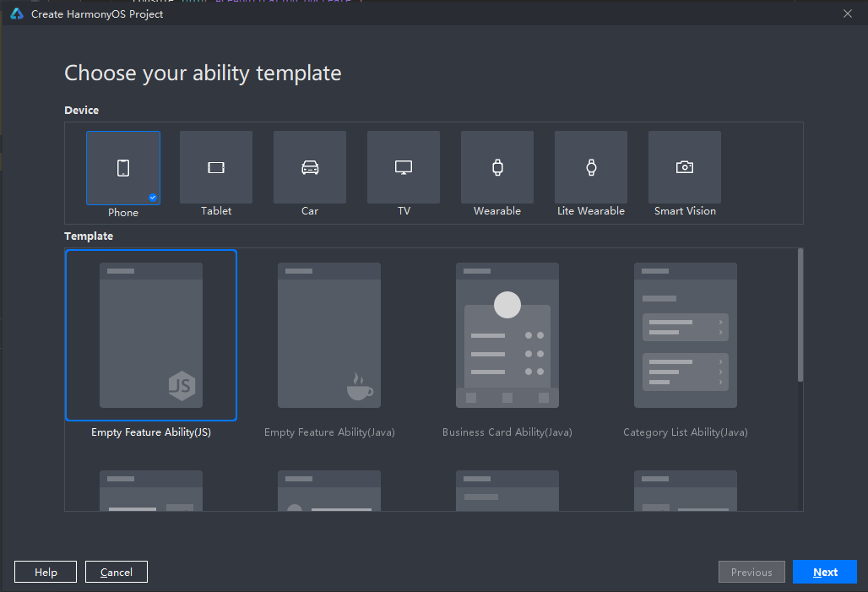The width and height of the screenshot is (868, 592).
Task: Click the template list vertical scrollbar
Action: [800, 316]
